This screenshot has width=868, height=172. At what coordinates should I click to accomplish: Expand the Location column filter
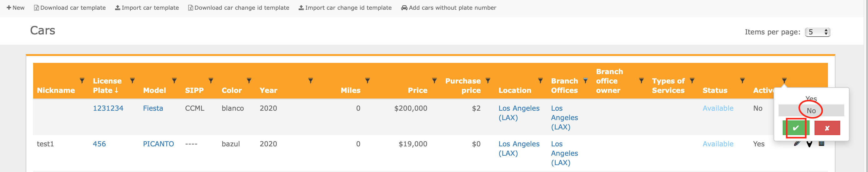coord(541,81)
